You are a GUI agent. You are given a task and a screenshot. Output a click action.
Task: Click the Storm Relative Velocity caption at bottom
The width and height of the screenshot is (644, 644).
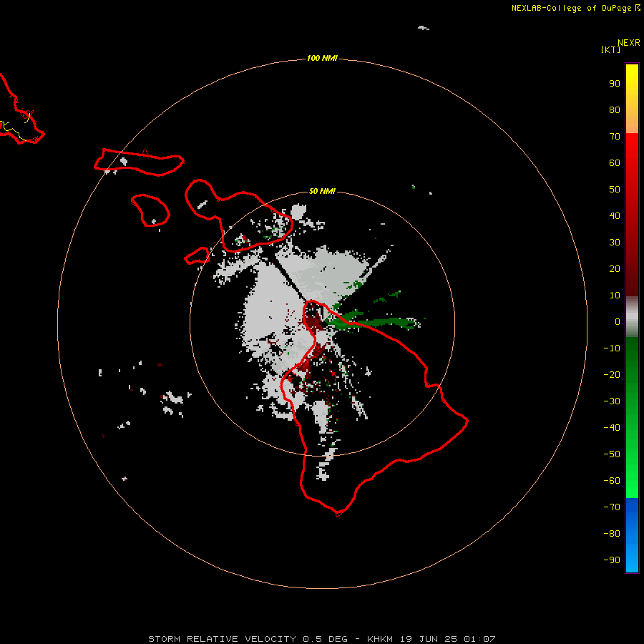coord(322,639)
